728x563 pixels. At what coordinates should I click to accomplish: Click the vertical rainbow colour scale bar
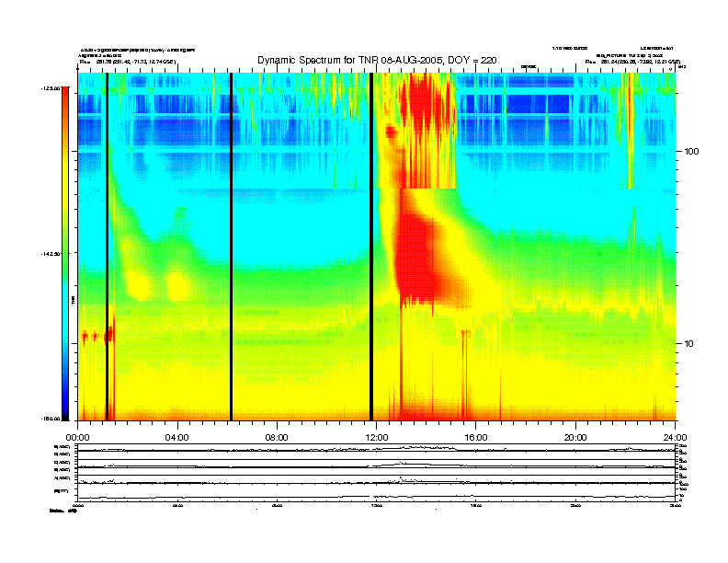pyautogui.click(x=65, y=254)
